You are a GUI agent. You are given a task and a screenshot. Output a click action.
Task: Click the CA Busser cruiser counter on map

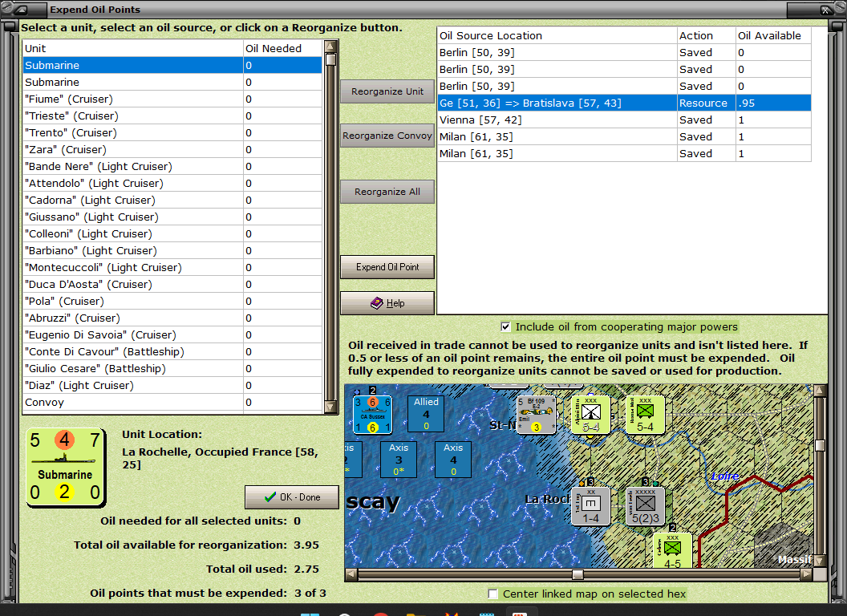pos(373,415)
